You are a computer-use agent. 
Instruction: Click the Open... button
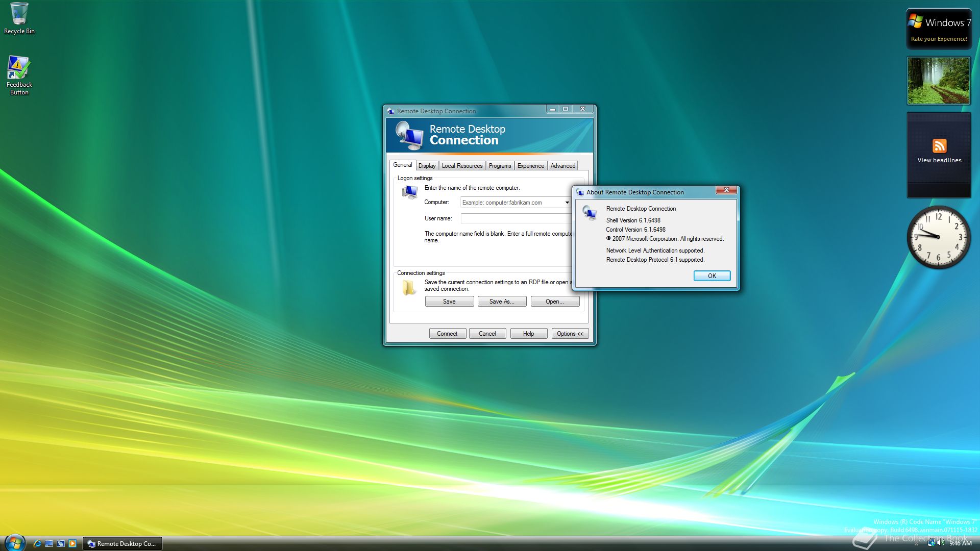tap(555, 302)
